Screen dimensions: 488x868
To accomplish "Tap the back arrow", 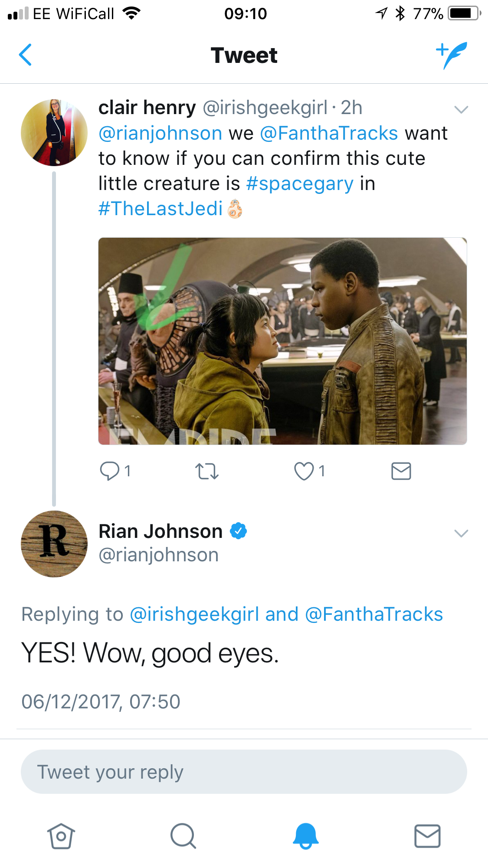I will click(26, 55).
